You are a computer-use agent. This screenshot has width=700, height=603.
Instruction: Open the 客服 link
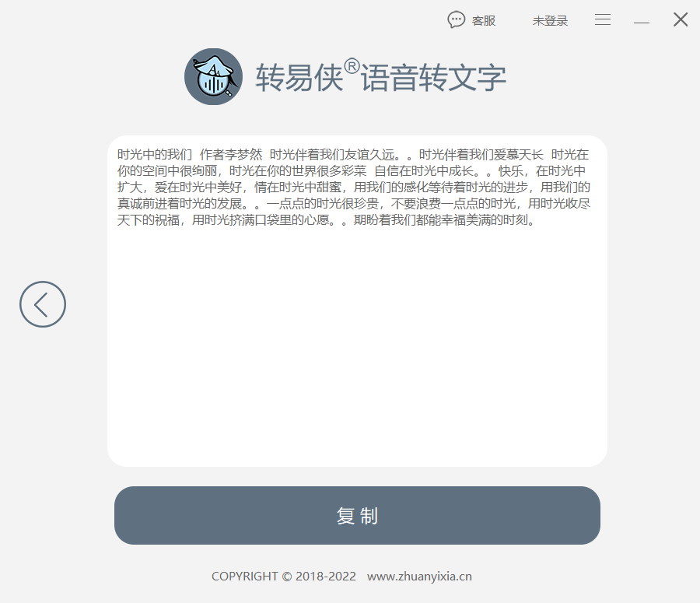point(484,21)
